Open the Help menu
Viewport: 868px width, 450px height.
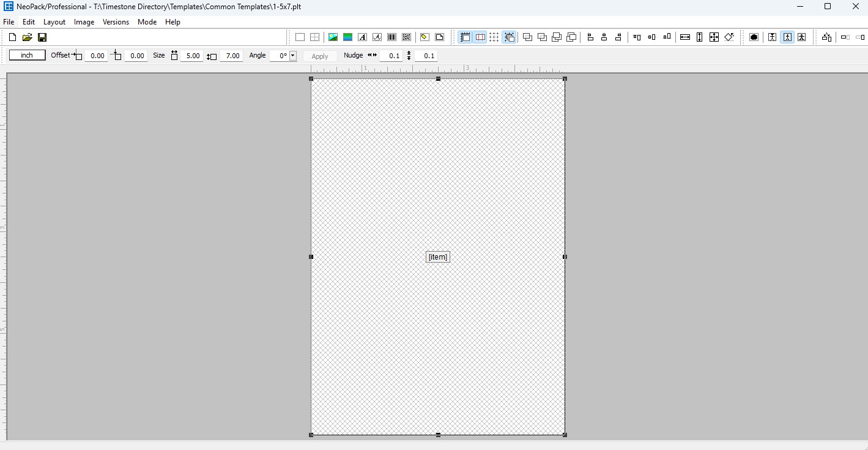(x=173, y=21)
